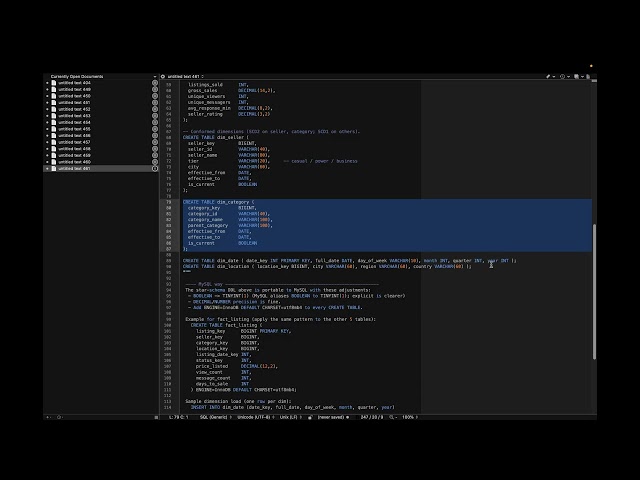640x480 pixels.
Task: Collapse the Currently Open Documents list
Action: click(x=155, y=76)
